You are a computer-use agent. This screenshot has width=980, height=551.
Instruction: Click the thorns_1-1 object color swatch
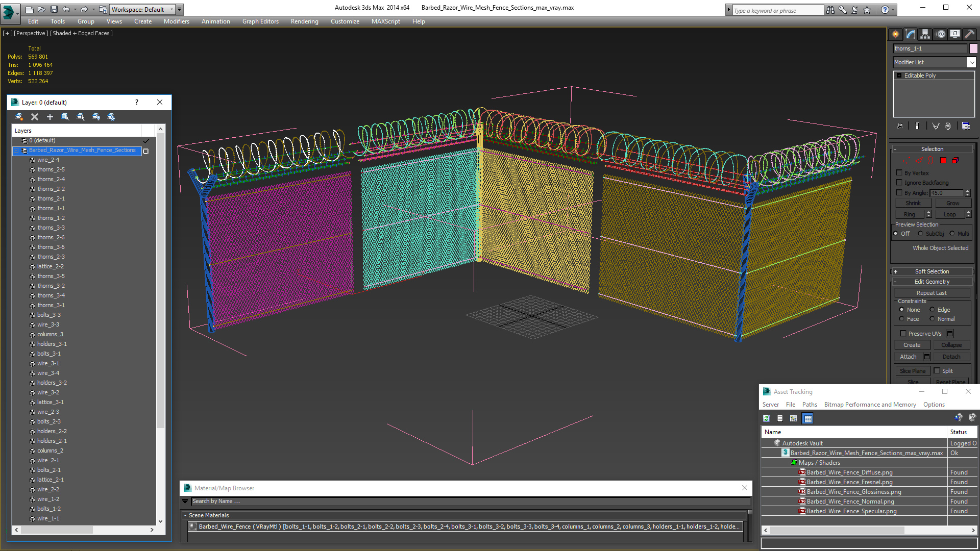tap(973, 48)
